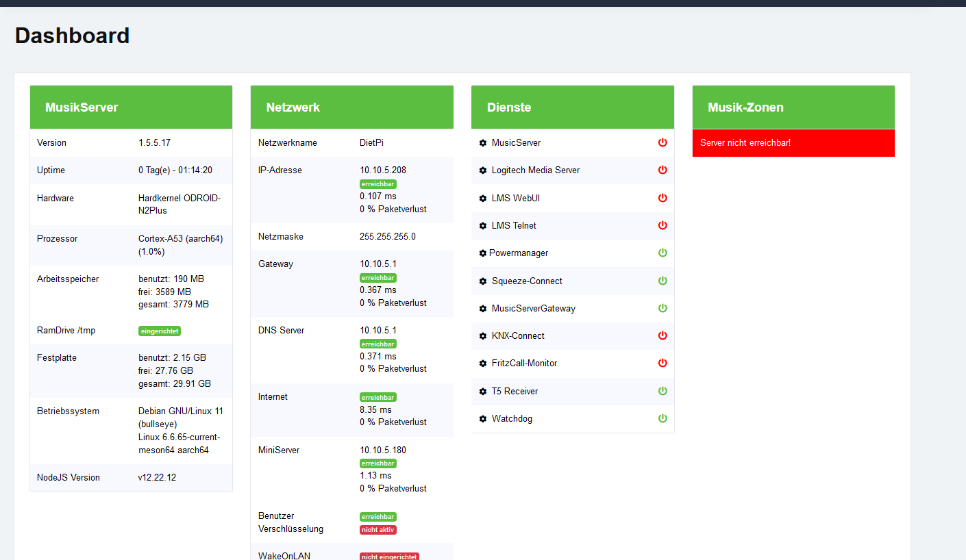Image resolution: width=966 pixels, height=560 pixels.
Task: Select gear icon next to Powermanager
Action: [x=482, y=253]
